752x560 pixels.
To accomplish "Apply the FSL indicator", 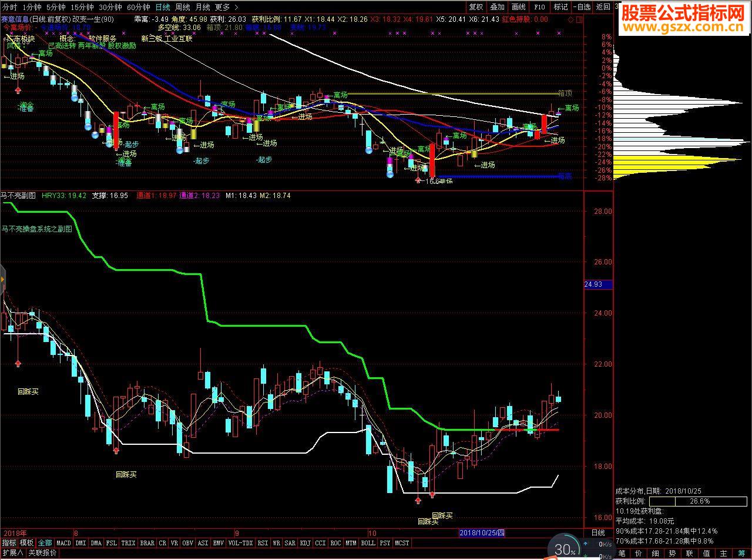I will coord(112,543).
